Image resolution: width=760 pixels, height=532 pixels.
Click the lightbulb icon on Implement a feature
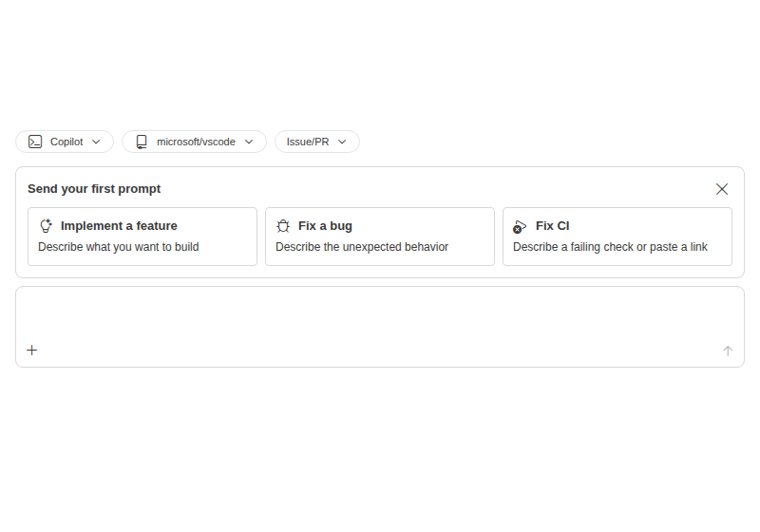(46, 226)
